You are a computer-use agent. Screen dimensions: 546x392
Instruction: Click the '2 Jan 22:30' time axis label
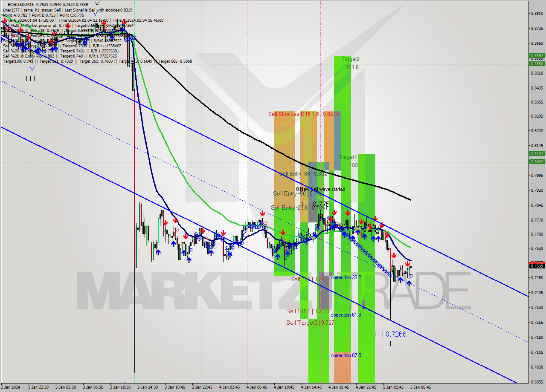coord(38,387)
